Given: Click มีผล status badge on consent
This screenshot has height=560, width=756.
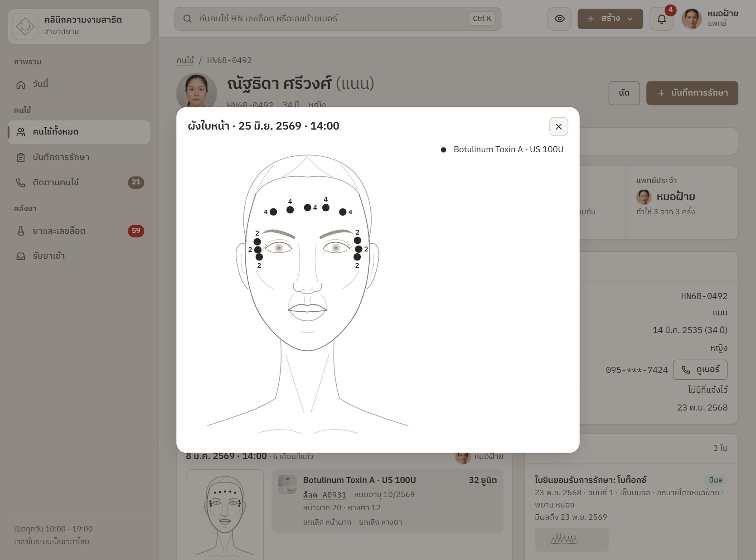Looking at the screenshot, I should 715,480.
